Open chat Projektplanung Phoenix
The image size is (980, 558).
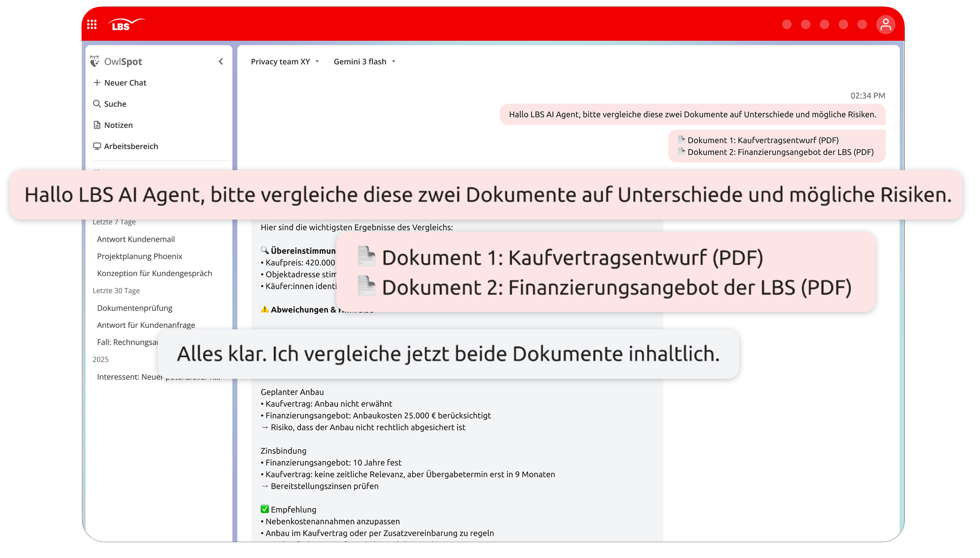pyautogui.click(x=140, y=257)
